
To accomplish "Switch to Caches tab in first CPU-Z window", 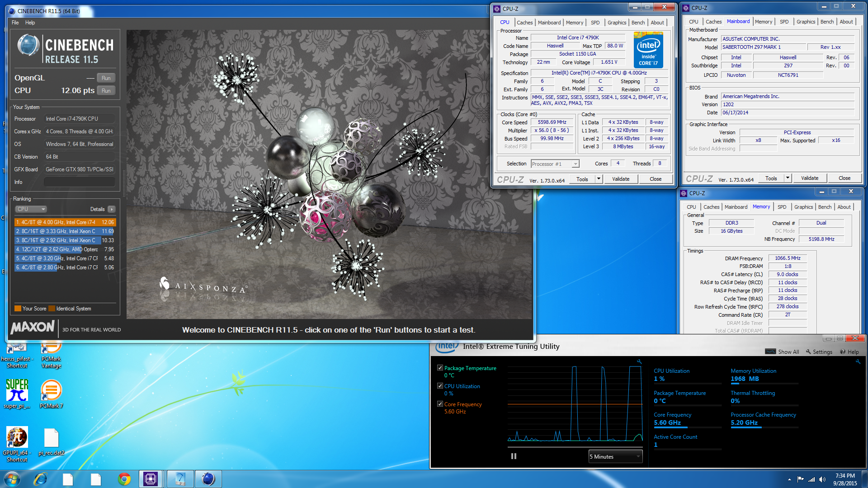I will [524, 23].
